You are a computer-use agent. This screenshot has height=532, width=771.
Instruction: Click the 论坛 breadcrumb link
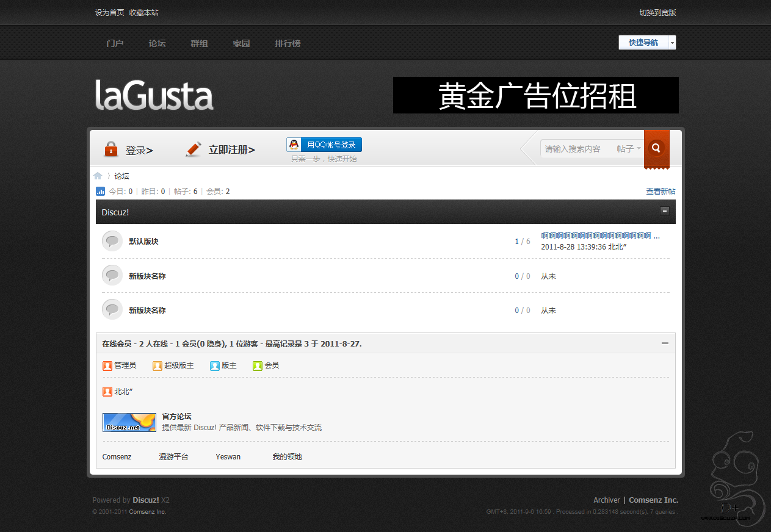[122, 176]
